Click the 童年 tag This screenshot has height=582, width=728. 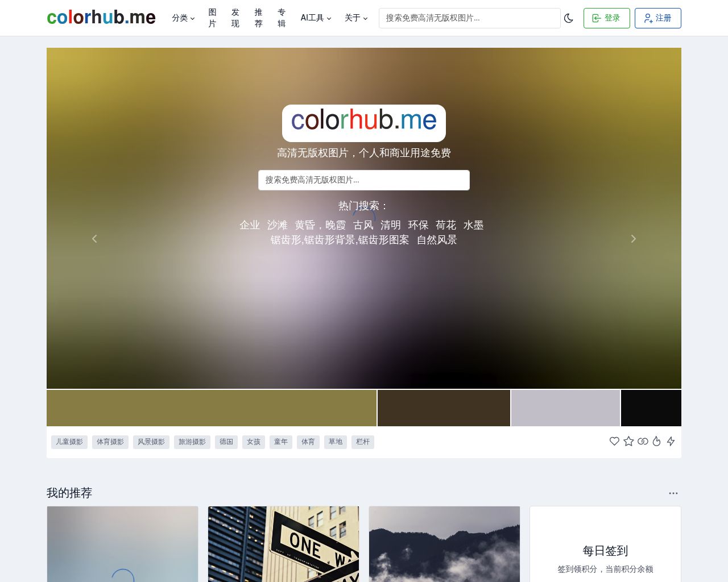coord(281,442)
